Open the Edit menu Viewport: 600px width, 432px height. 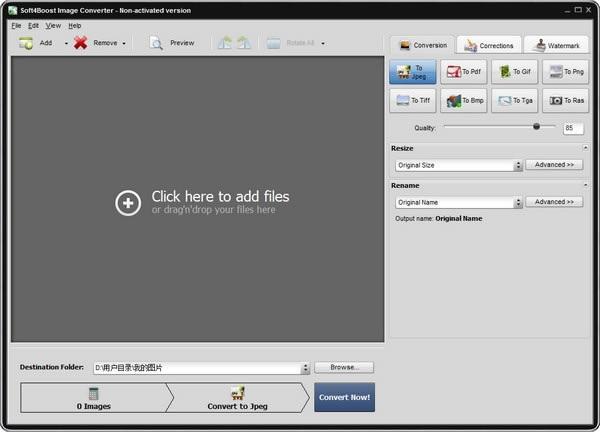coord(34,25)
